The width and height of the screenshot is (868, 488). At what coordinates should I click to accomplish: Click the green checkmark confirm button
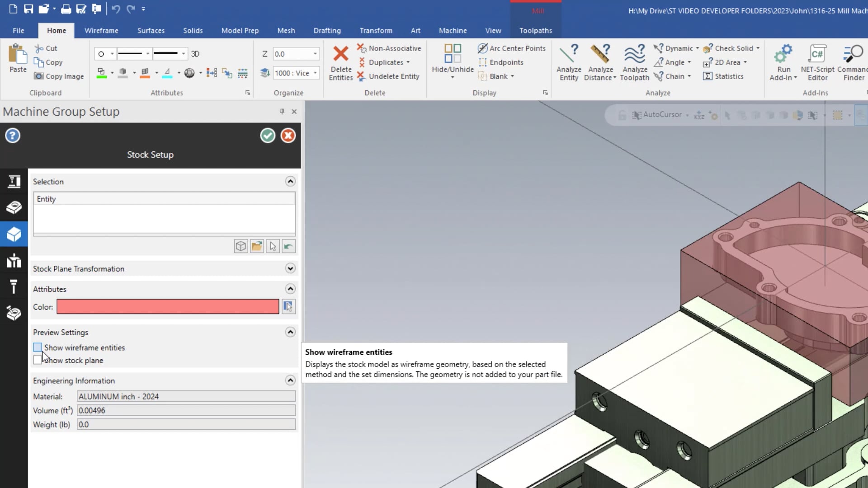pyautogui.click(x=268, y=136)
